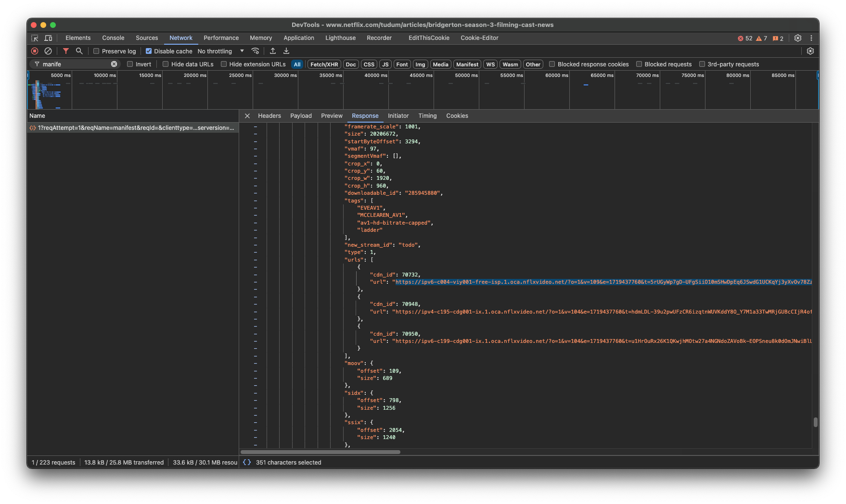Toggle the network filter funnel icon
Viewport: 846px width, 504px height.
[66, 51]
